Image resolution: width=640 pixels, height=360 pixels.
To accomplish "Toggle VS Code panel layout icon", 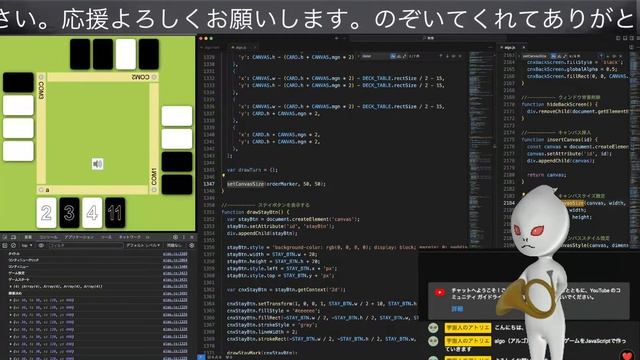I will (625, 38).
